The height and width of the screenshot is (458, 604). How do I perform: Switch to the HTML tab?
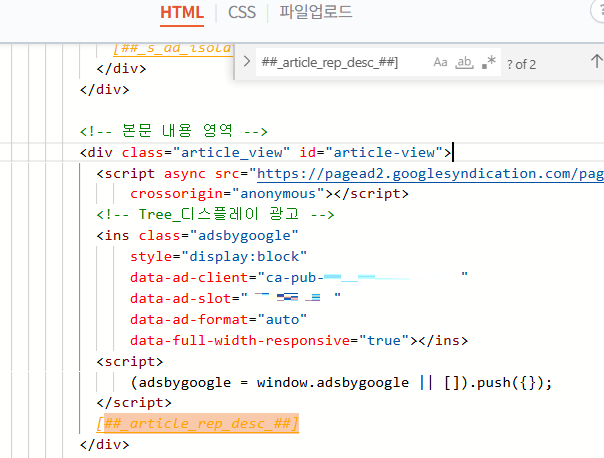click(182, 12)
